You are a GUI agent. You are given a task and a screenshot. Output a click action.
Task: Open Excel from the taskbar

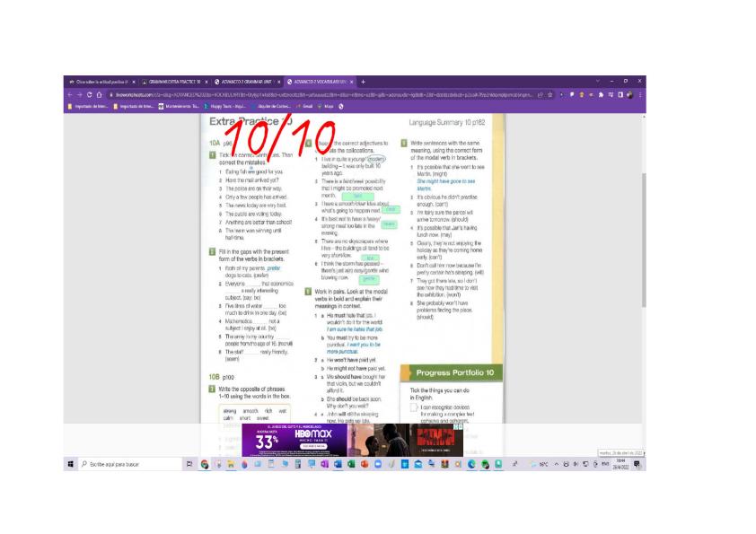tap(351, 464)
